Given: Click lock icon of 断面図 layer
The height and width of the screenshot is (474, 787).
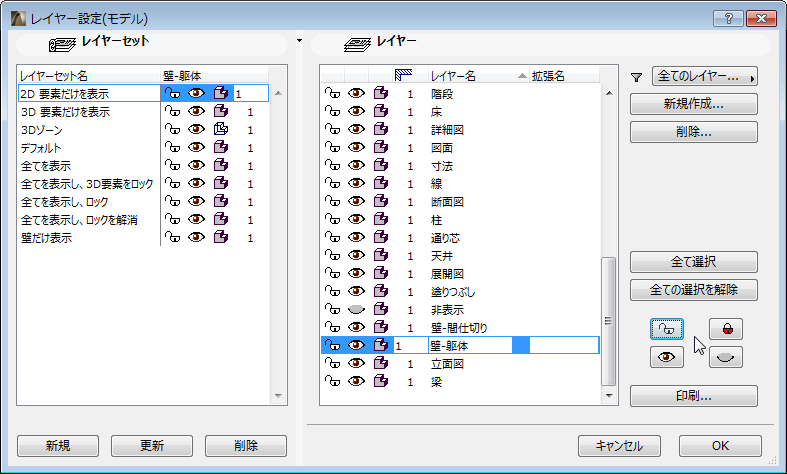Looking at the screenshot, I should [x=332, y=202].
